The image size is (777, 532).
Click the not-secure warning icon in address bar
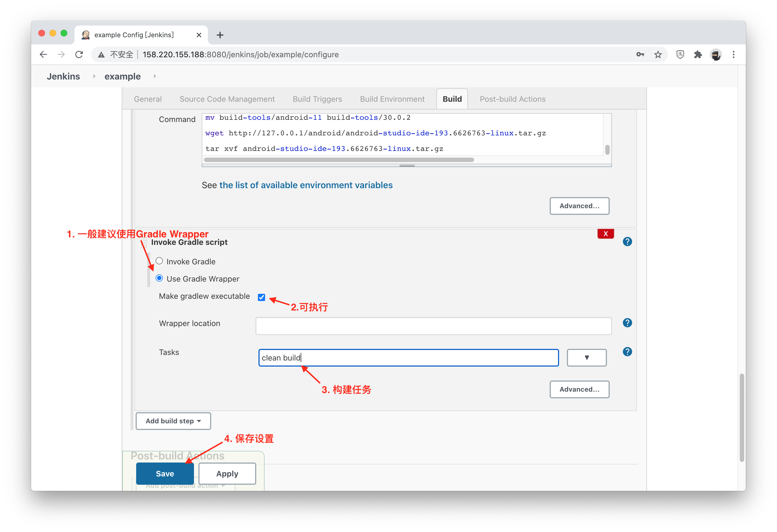101,55
